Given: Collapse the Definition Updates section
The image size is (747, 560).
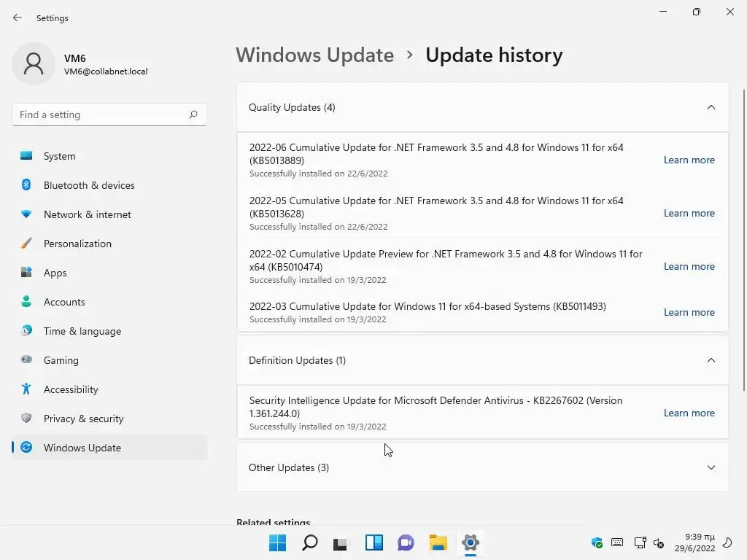Looking at the screenshot, I should tap(711, 360).
